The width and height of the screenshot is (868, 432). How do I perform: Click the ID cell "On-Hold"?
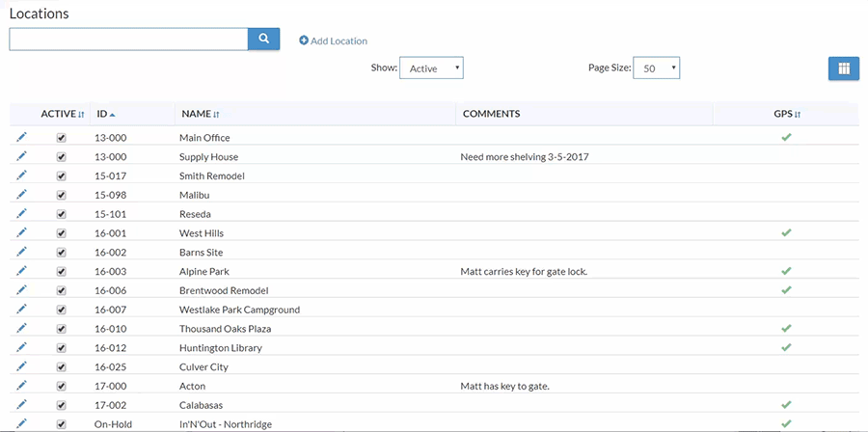coord(113,424)
